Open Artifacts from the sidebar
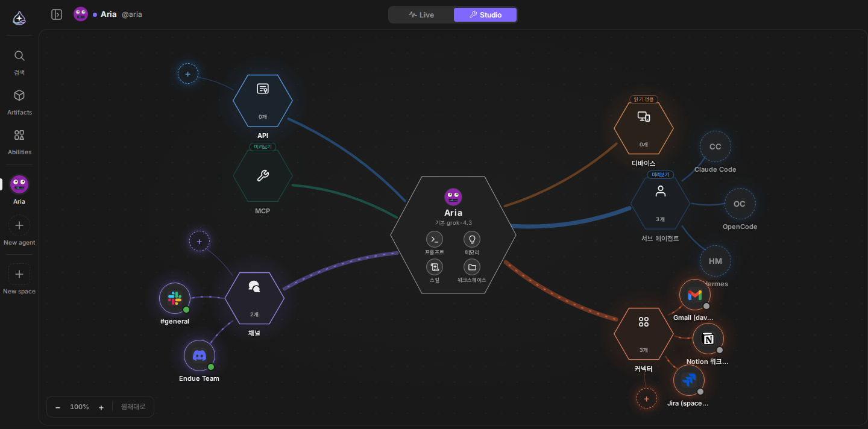This screenshot has height=429, width=868. (x=19, y=102)
